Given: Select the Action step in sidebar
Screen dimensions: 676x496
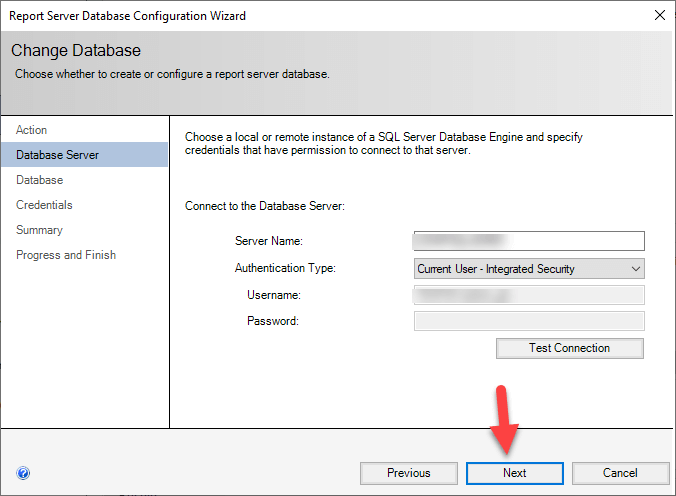Looking at the screenshot, I should tap(32, 130).
